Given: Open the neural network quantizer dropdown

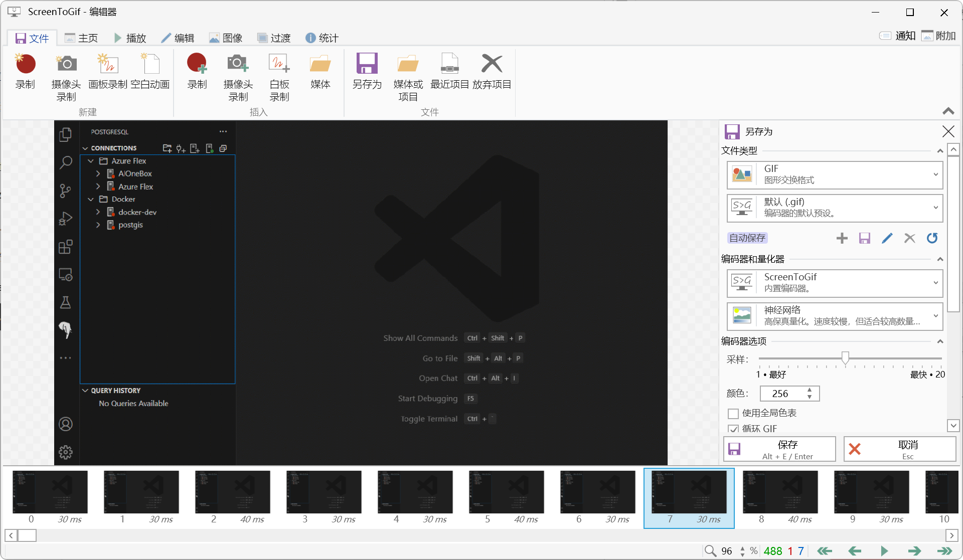Looking at the screenshot, I should (835, 316).
